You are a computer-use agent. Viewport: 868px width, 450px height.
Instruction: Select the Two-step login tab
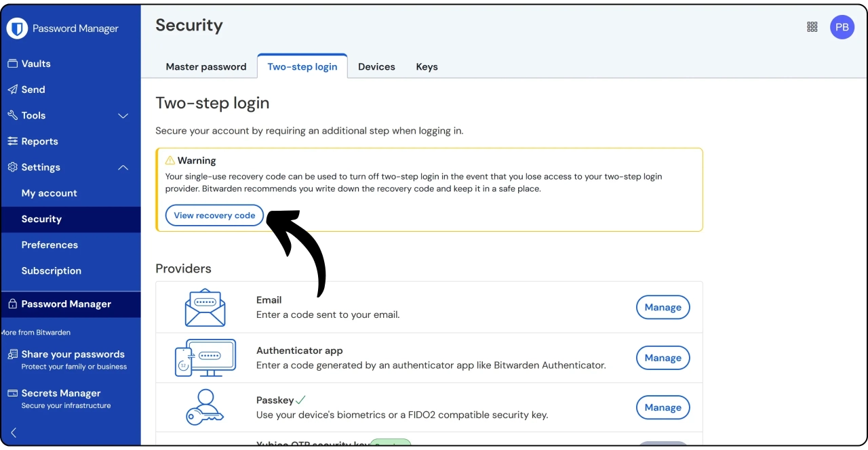coord(302,66)
